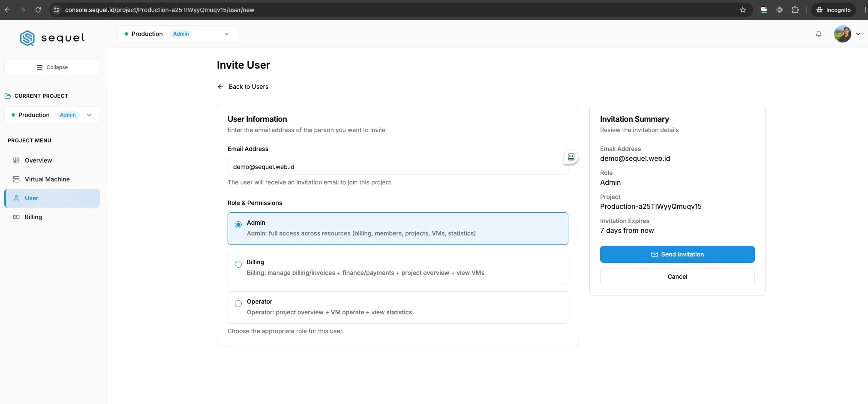The width and height of the screenshot is (868, 404).
Task: Open notifications bell icon
Action: [x=819, y=34]
